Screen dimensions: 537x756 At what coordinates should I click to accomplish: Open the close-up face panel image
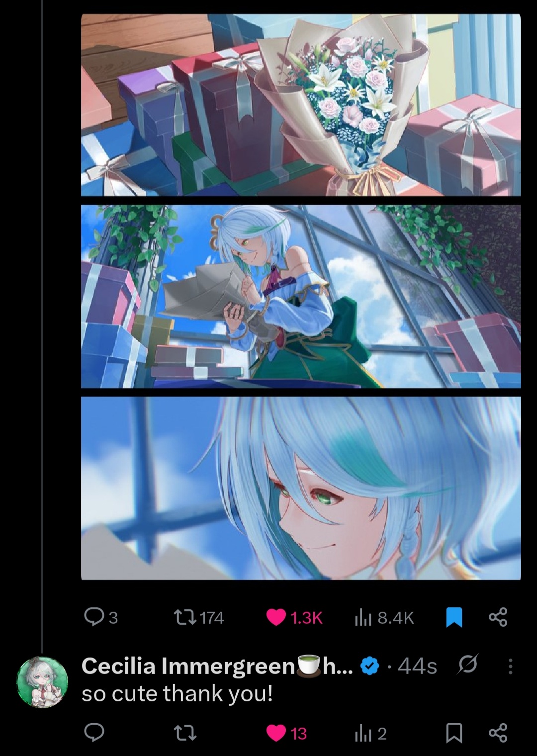[x=301, y=488]
